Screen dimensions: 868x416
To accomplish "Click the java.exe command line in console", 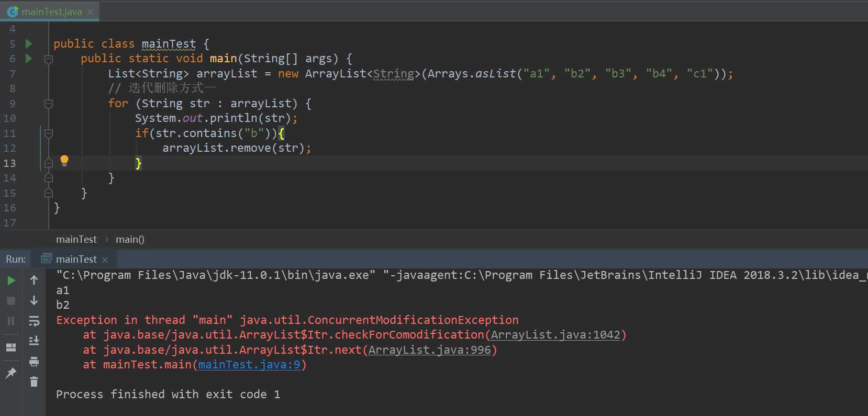I will (461, 275).
